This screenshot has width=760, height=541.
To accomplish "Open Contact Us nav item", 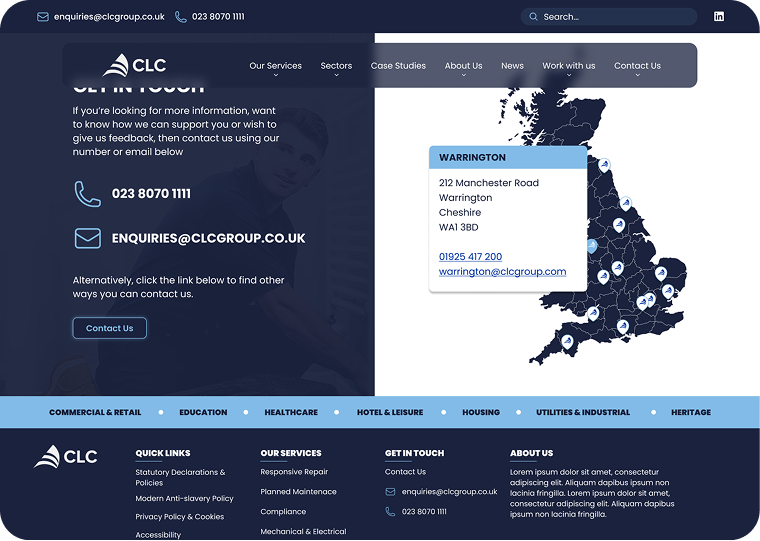I will (x=637, y=65).
